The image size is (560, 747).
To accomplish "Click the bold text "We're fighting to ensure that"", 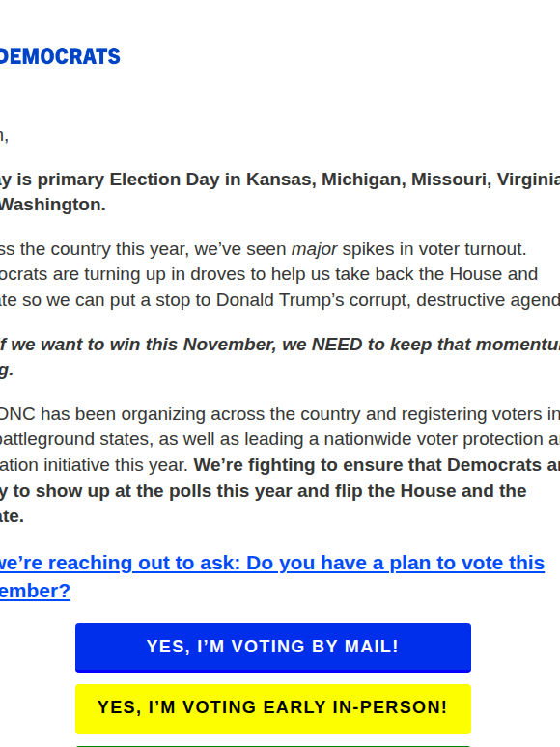I will pyautogui.click(x=318, y=465).
